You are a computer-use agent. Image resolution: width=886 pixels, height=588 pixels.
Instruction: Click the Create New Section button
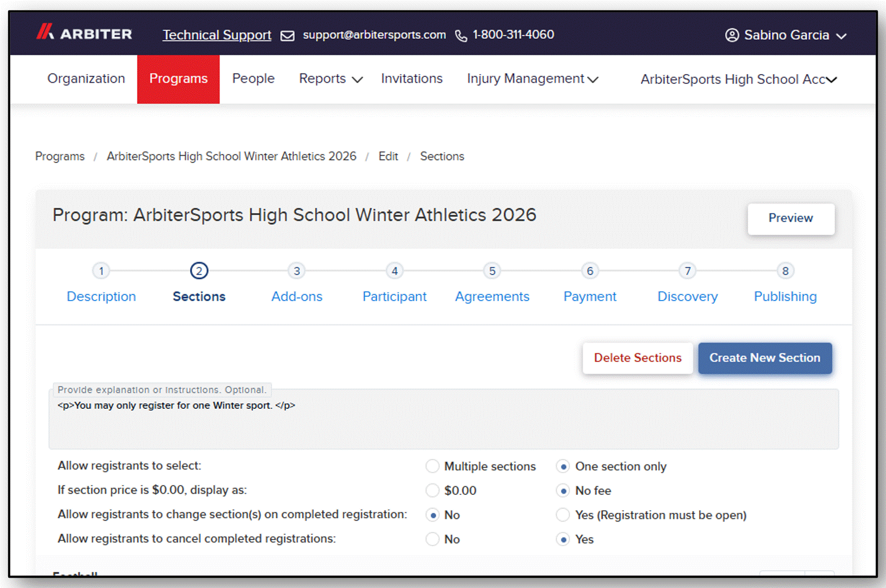pos(765,358)
